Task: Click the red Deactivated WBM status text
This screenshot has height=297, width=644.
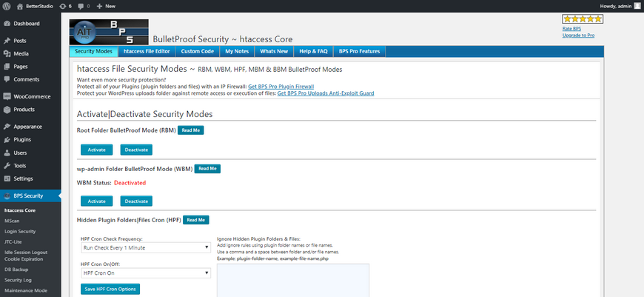Action: [x=130, y=183]
